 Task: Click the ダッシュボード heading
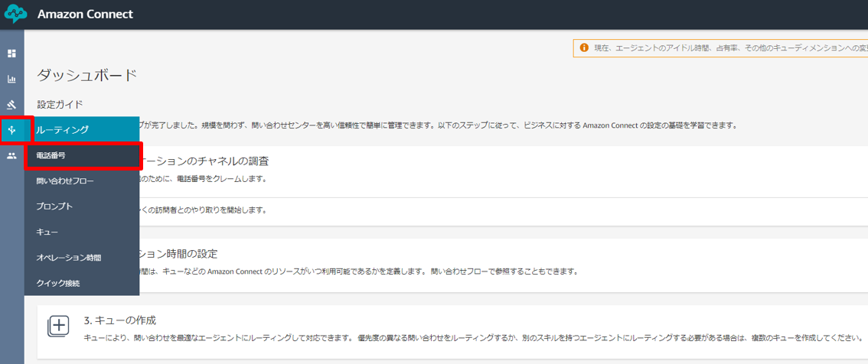[86, 76]
